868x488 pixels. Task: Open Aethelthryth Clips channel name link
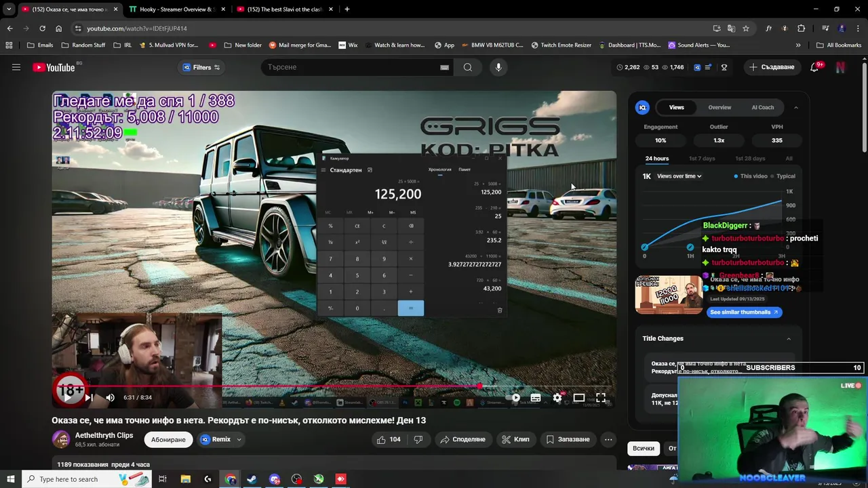tap(104, 435)
